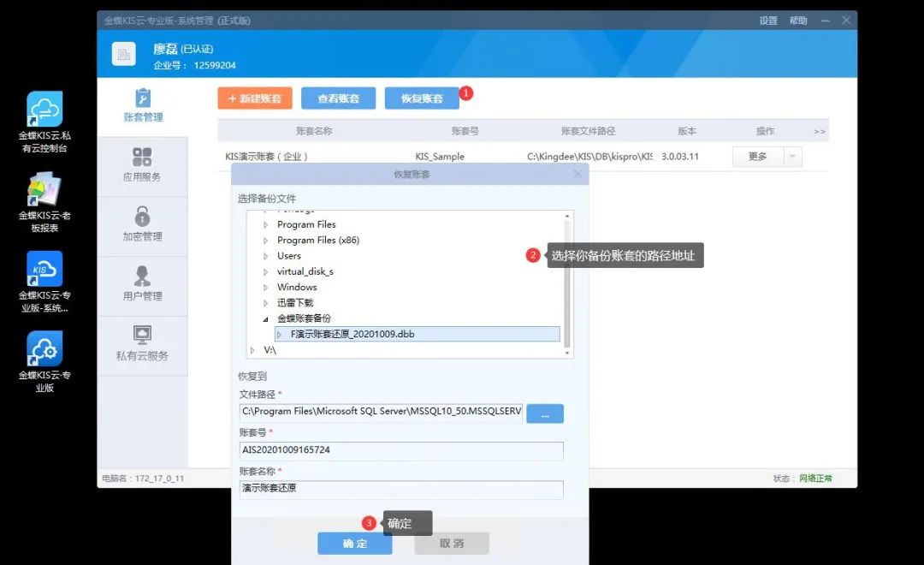
Task: Select 金蝶账套备份 folder item
Action: [x=304, y=318]
